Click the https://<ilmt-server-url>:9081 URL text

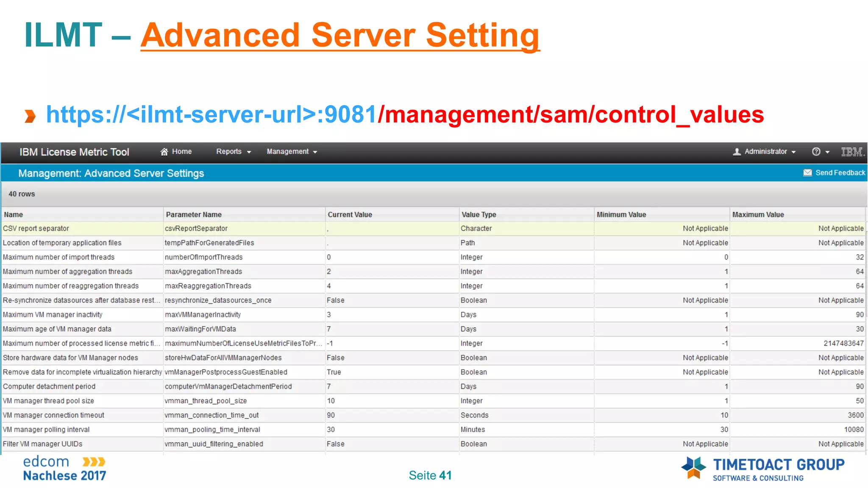211,114
